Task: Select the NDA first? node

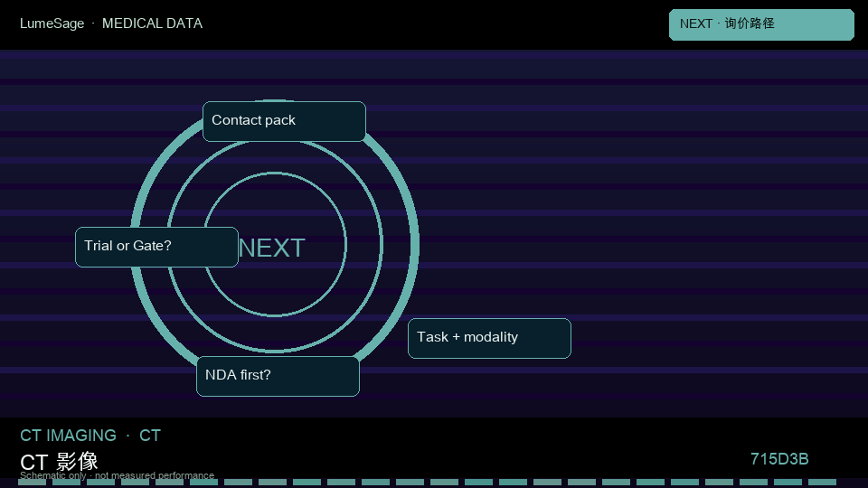Action: point(278,376)
